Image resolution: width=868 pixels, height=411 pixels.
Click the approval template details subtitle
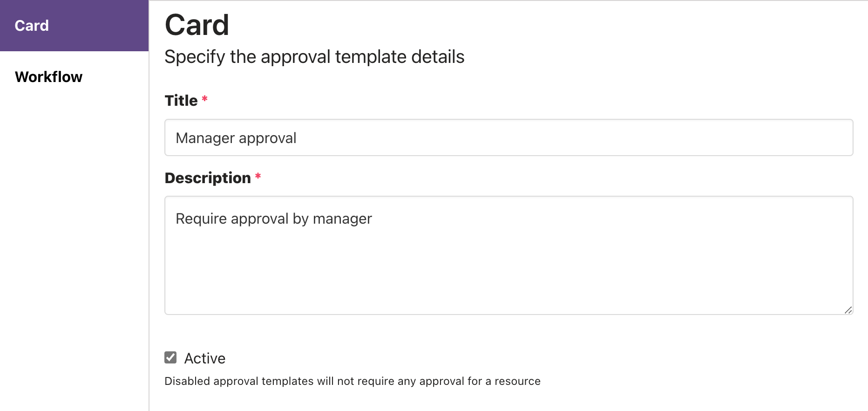[x=314, y=56]
